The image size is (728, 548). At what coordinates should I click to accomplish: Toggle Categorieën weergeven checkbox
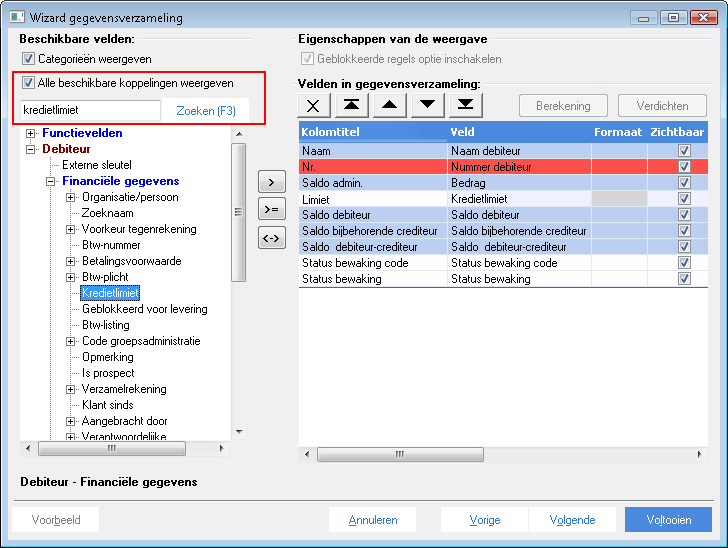click(28, 59)
